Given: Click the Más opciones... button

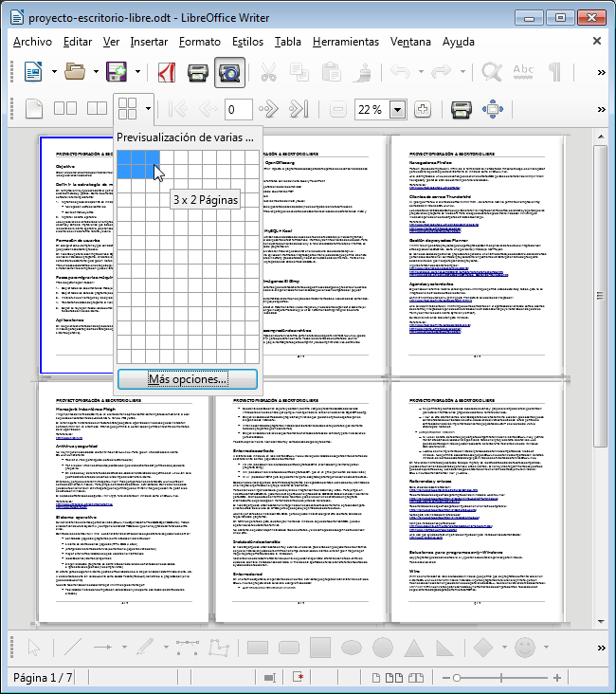Looking at the screenshot, I should [188, 379].
